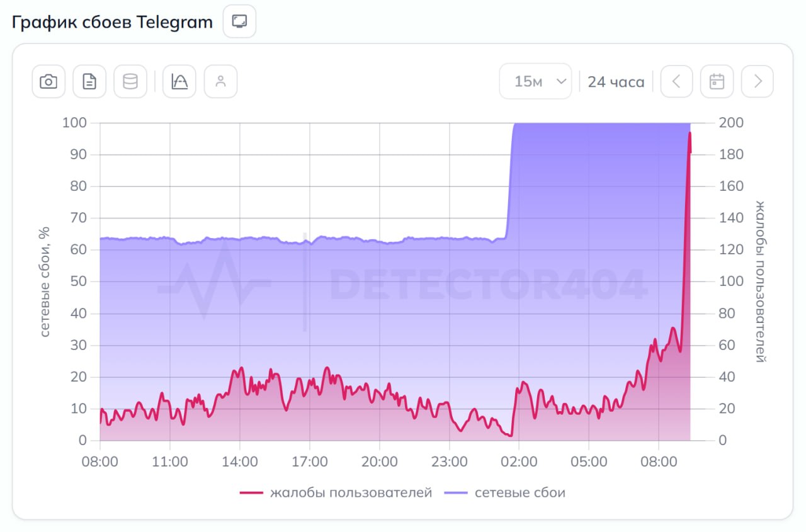806x532 pixels.
Task: Open the document report icon
Action: coord(89,82)
